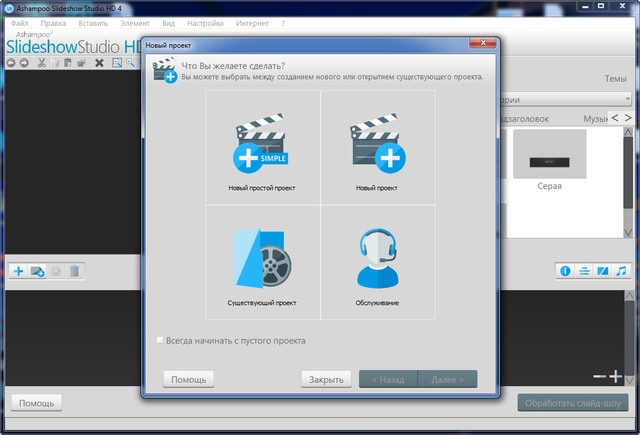Image resolution: width=640 pixels, height=435 pixels.
Task: Click the themes scrollbar thumb
Action: coord(628,173)
